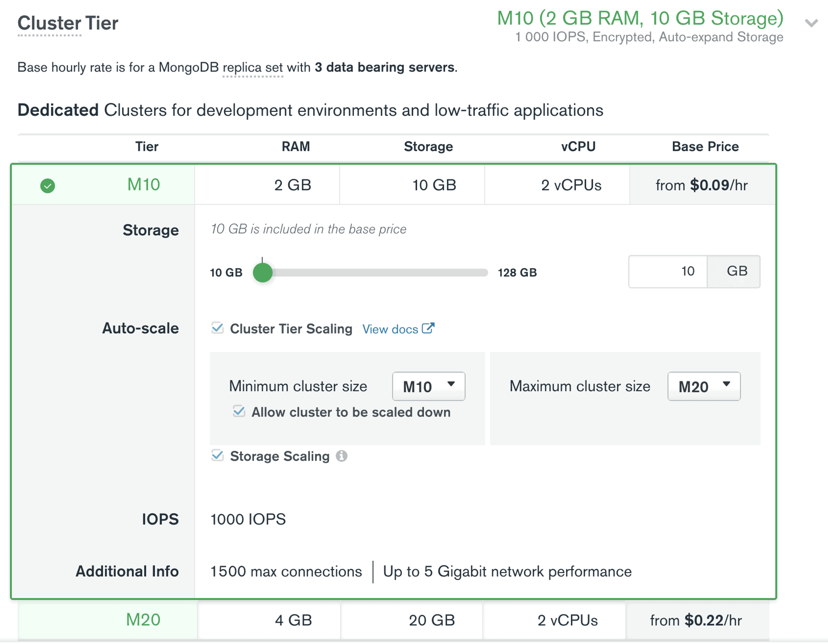Toggle the Storage Scaling checkbox

coord(218,455)
